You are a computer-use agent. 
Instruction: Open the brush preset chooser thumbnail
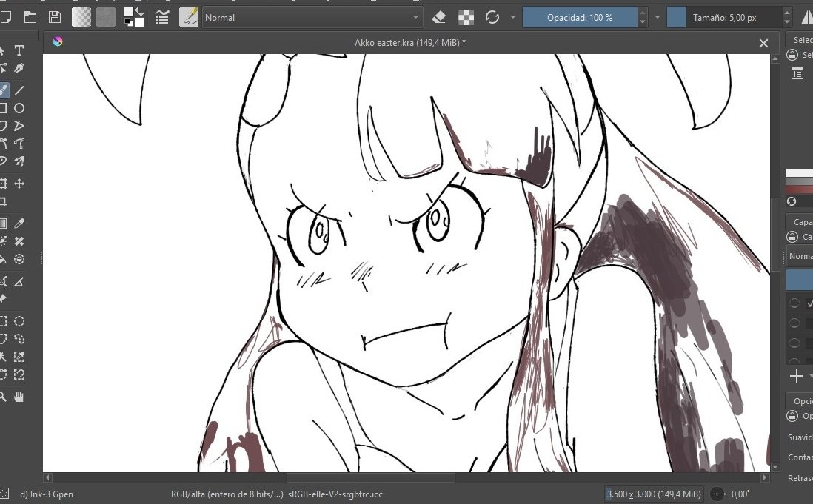pyautogui.click(x=189, y=18)
